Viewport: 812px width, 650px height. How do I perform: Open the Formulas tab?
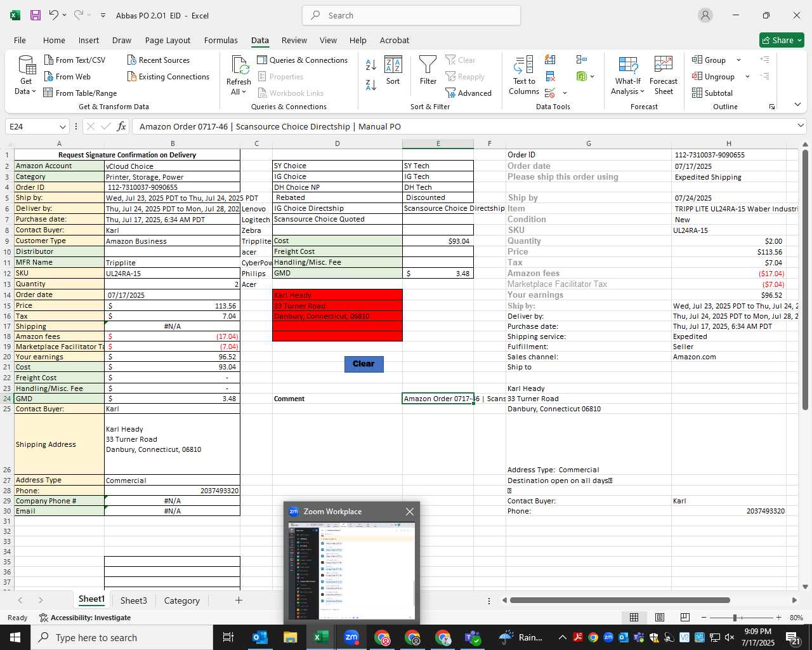[221, 40]
